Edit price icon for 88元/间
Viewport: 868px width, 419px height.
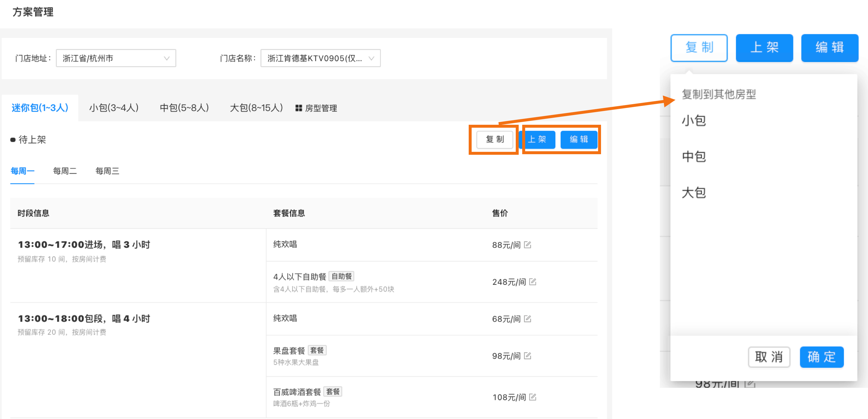pos(527,245)
